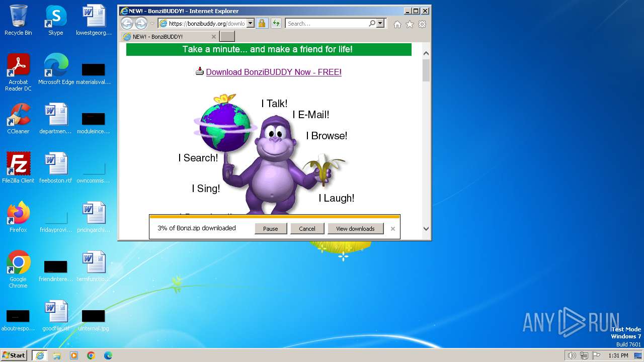Click the bonzibuddy.org address bar
This screenshot has height=362, width=644.
point(202,24)
